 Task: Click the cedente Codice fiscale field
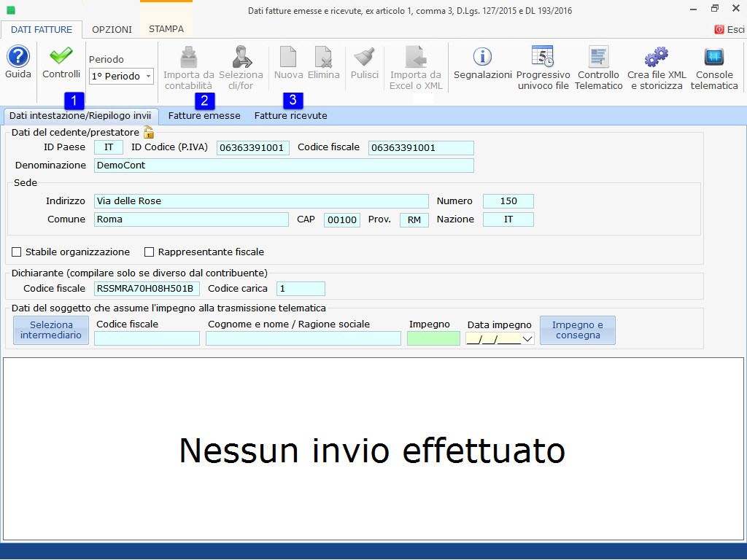[x=421, y=147]
